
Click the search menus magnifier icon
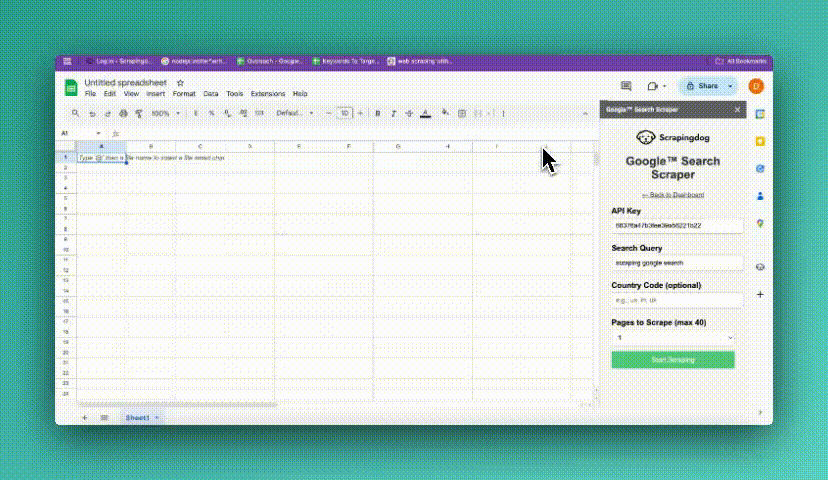tap(76, 113)
